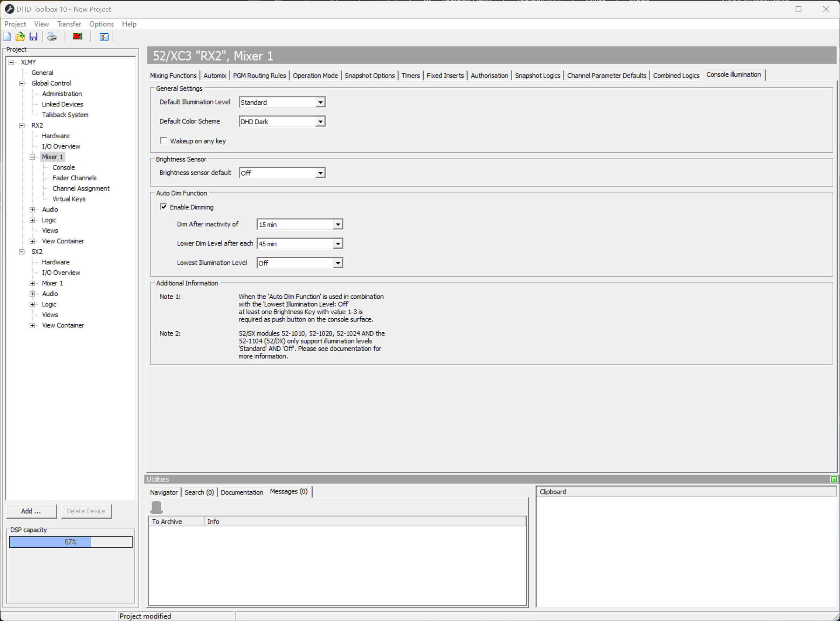This screenshot has height=621, width=840.
Task: Click the checklist options toolbar icon
Action: coord(104,37)
